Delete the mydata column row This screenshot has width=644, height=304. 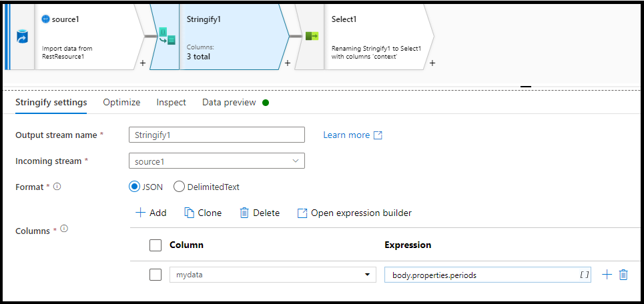[623, 275]
